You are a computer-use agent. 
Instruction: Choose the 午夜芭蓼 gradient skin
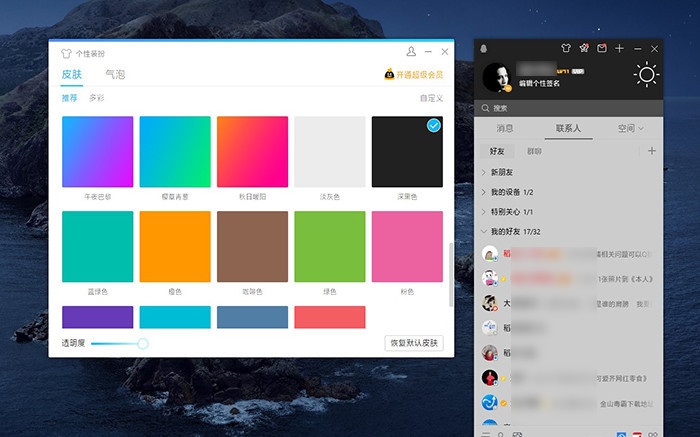click(x=97, y=152)
